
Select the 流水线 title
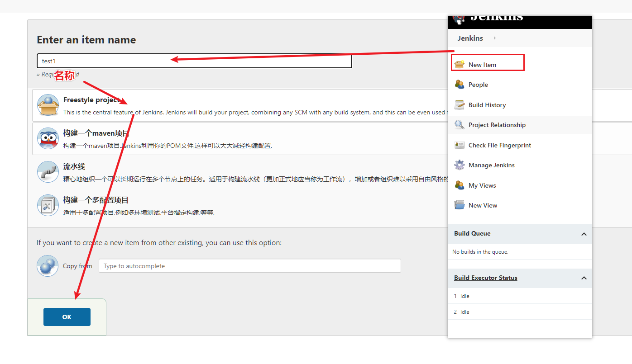click(x=74, y=166)
